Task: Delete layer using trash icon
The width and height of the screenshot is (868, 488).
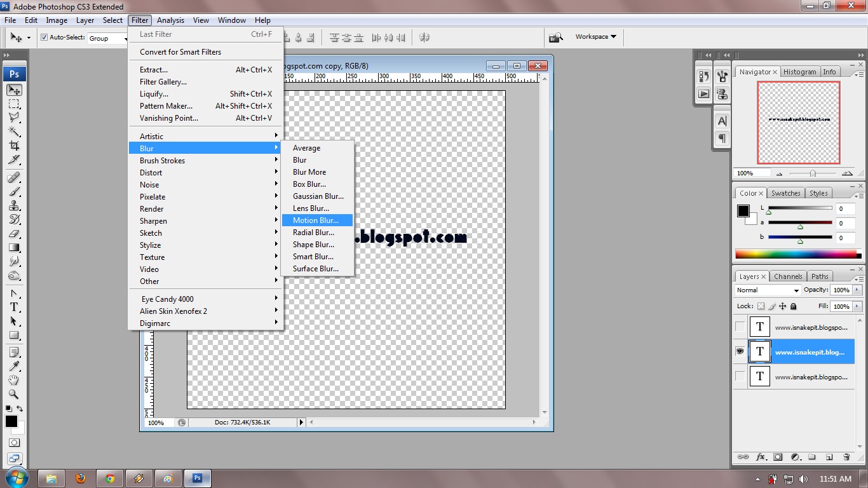Action: point(846,457)
